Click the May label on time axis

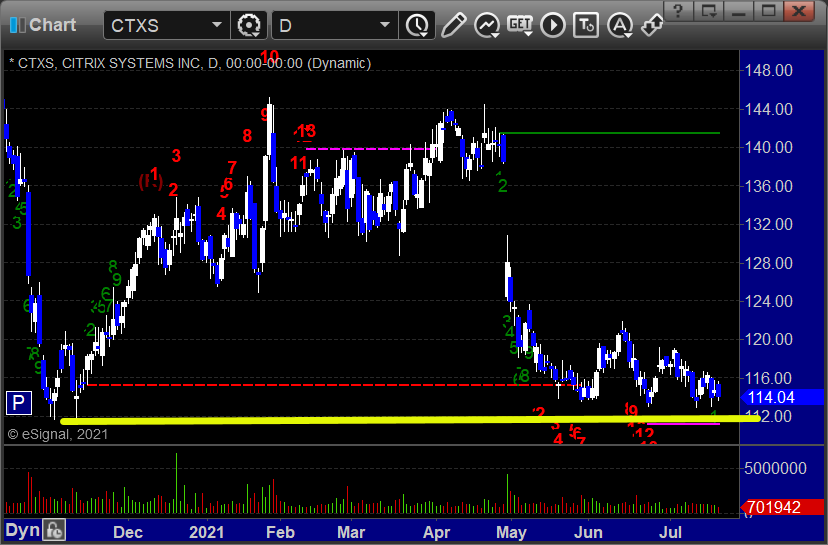(x=511, y=532)
